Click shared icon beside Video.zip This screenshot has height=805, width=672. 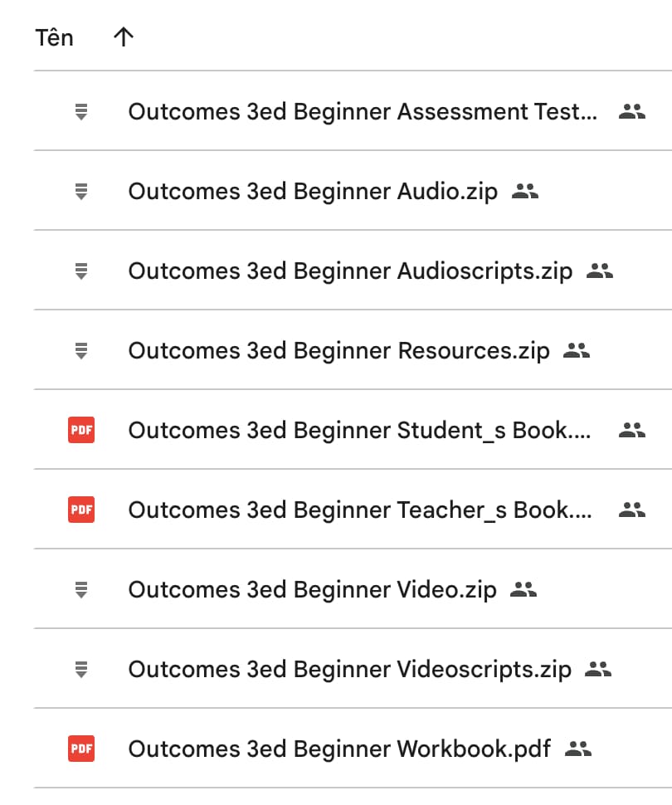point(523,589)
